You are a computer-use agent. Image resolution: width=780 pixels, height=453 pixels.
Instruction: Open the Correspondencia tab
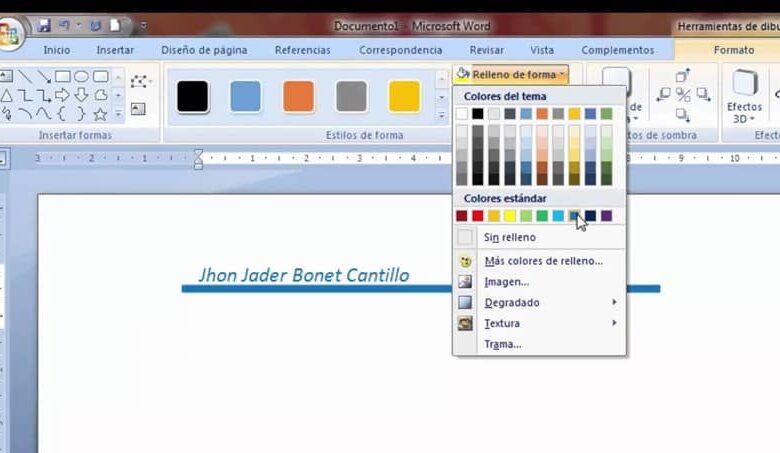tap(400, 50)
